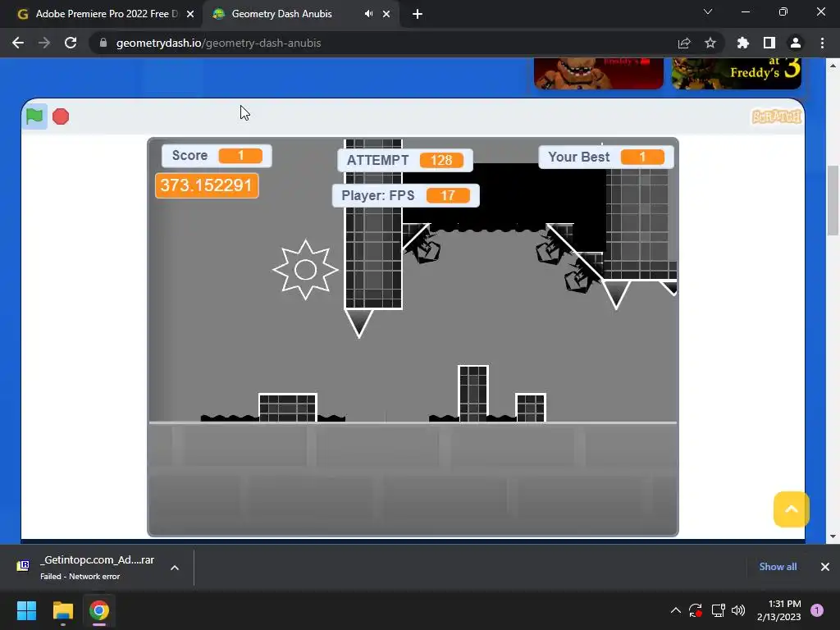Click the Score variable display
Screen dimensions: 840x630
tap(217, 155)
